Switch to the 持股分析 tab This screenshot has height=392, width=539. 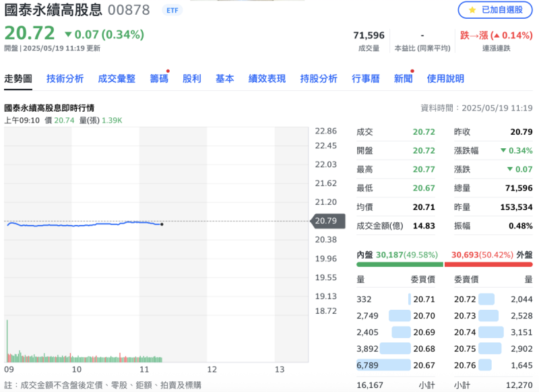pos(319,79)
